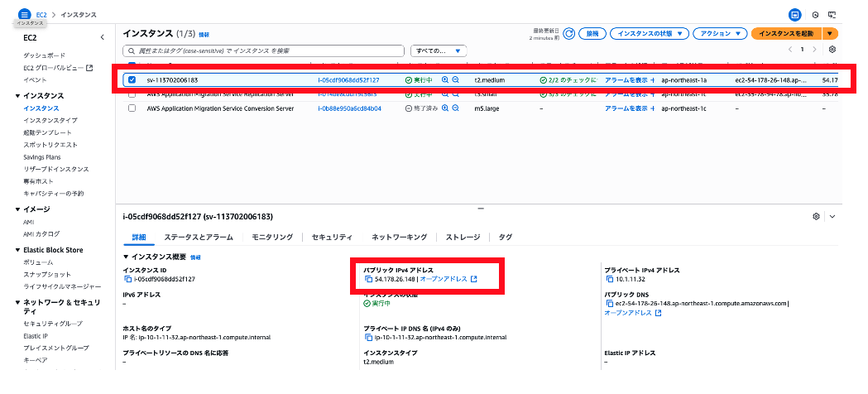Collapse the ネットワーク & セキュリティ section

[18, 302]
